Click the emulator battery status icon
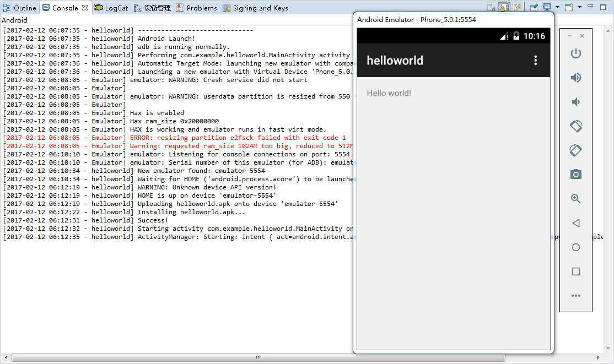Image resolution: width=614 pixels, height=364 pixels. [516, 36]
